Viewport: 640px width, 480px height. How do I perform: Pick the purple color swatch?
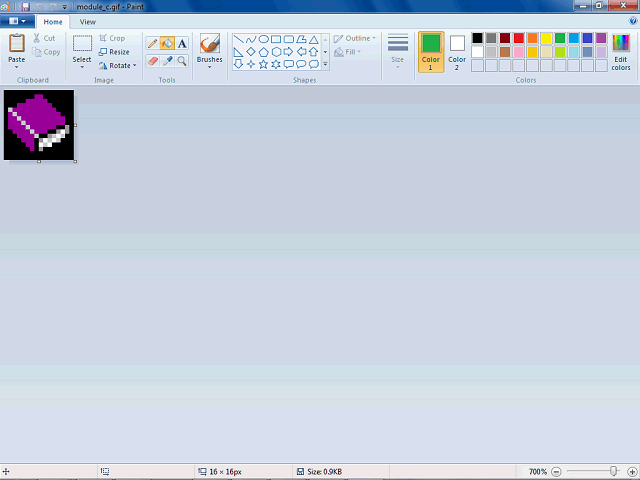click(x=601, y=38)
